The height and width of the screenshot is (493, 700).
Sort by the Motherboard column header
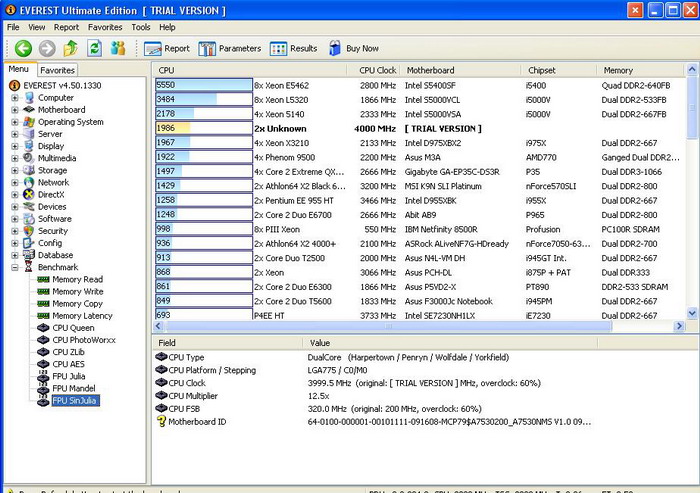460,70
